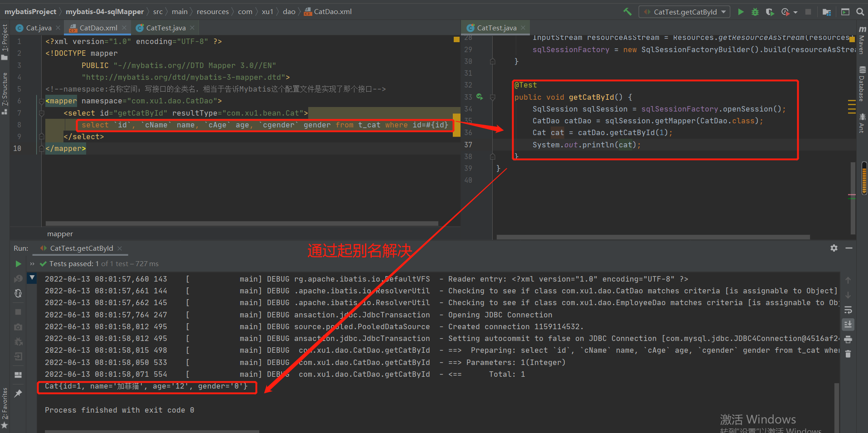
Task: Click the Profiler run icon
Action: click(x=785, y=12)
